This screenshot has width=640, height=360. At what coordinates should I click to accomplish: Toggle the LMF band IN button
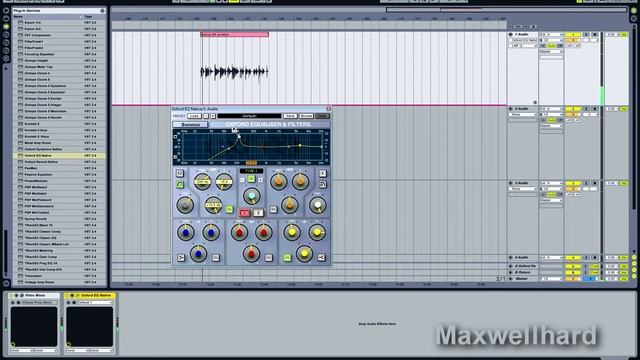click(x=229, y=209)
